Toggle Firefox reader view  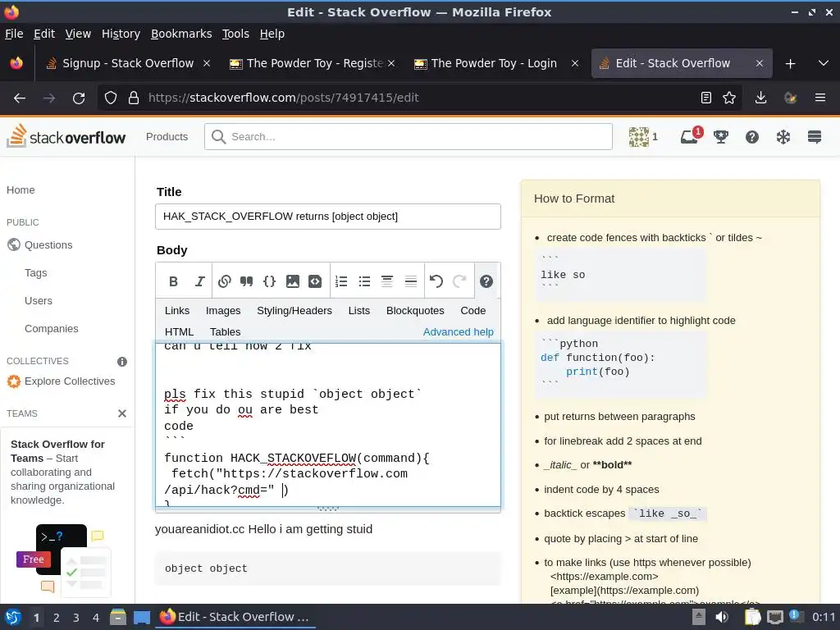click(706, 98)
